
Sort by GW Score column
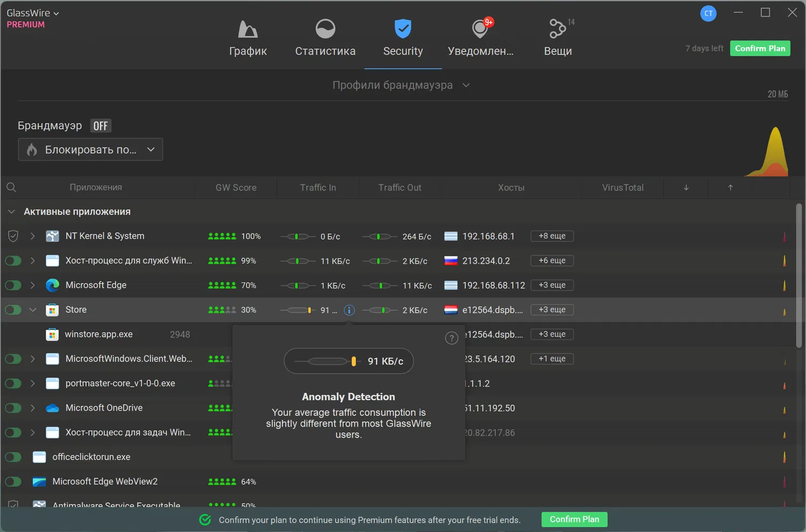point(236,187)
